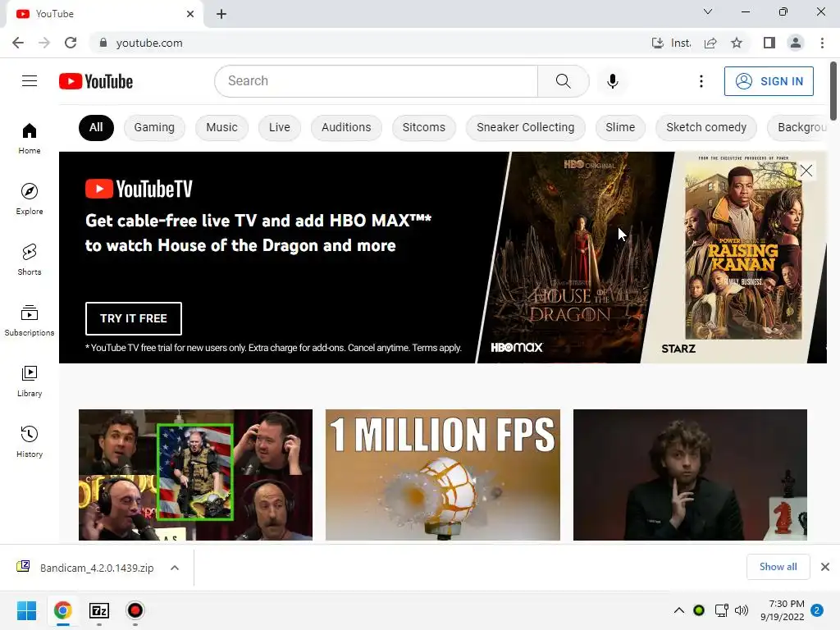This screenshot has height=630, width=840.
Task: Open Shorts in the sidebar
Action: (30, 259)
